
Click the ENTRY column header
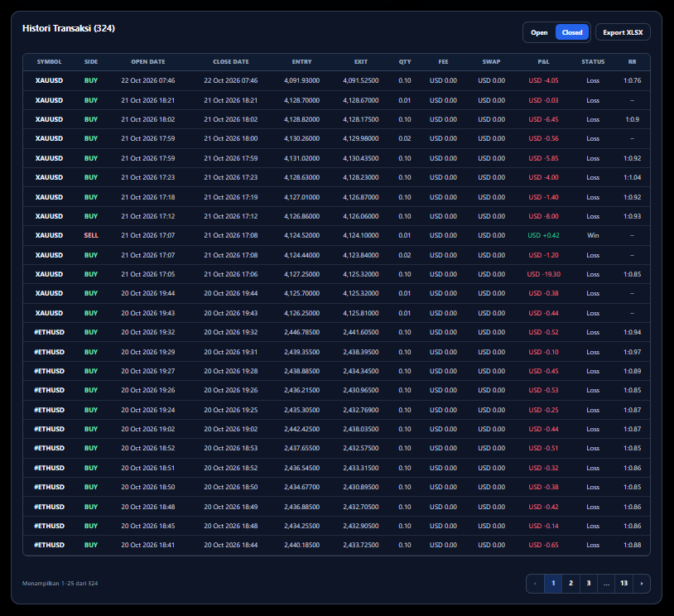301,62
